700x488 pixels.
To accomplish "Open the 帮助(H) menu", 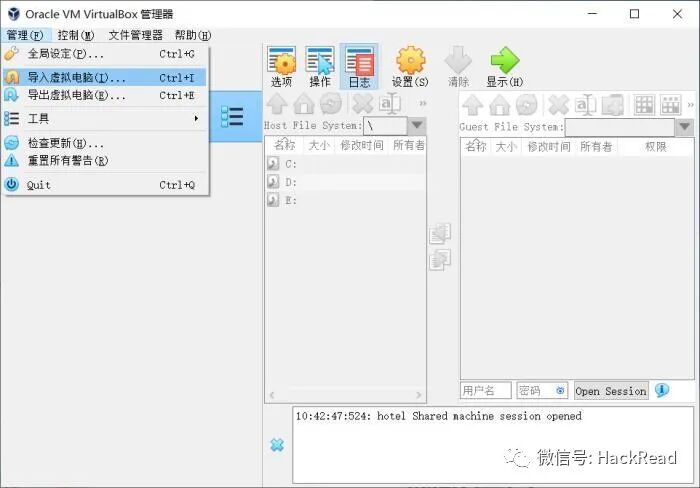I will [x=192, y=35].
